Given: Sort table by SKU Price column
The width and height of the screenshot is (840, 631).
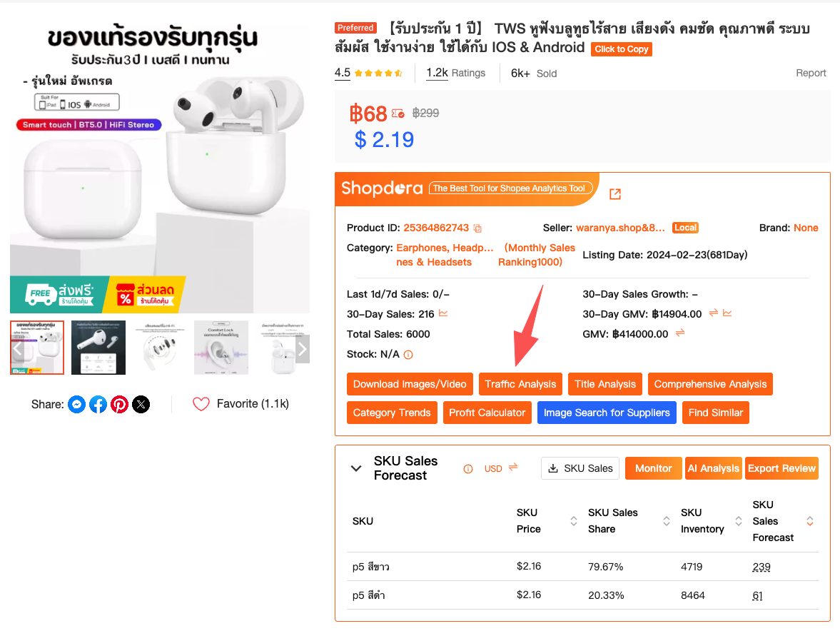Looking at the screenshot, I should tap(573, 521).
